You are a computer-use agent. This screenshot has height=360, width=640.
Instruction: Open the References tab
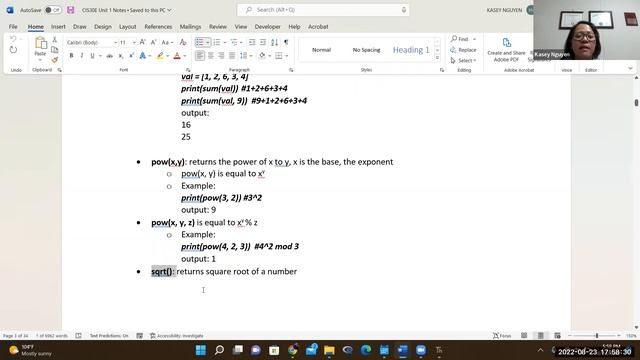(158, 27)
